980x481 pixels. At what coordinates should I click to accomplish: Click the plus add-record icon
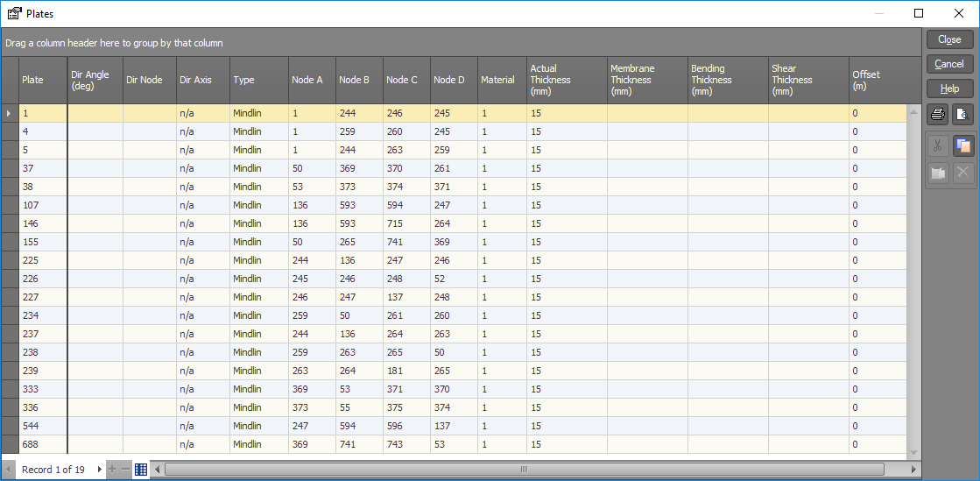[112, 469]
